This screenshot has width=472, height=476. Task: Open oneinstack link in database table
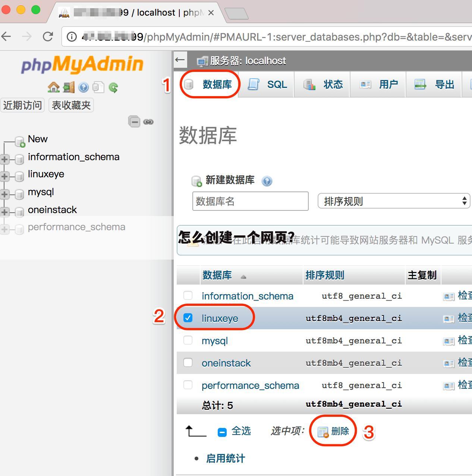tap(226, 363)
